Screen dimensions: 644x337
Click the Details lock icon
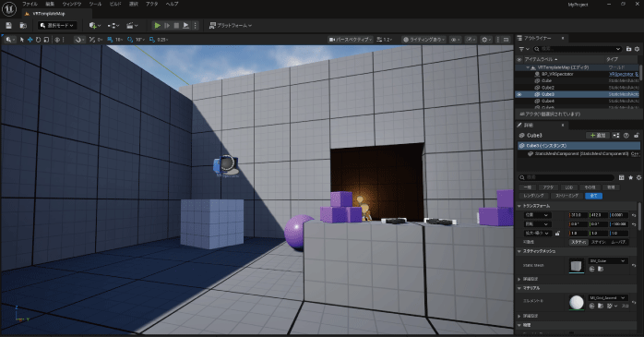point(637,135)
